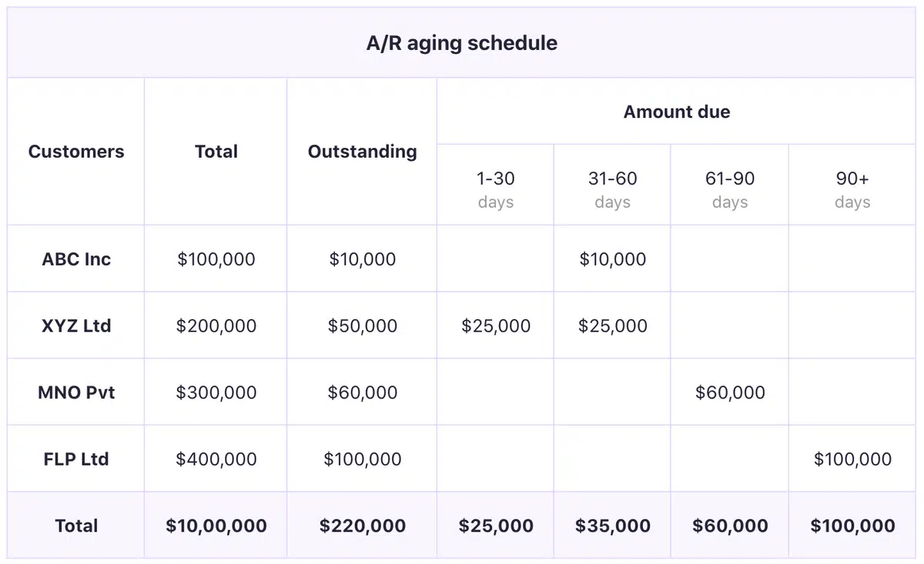
Task: Select MNO Pvt's $300,000 total cell
Action: click(216, 392)
